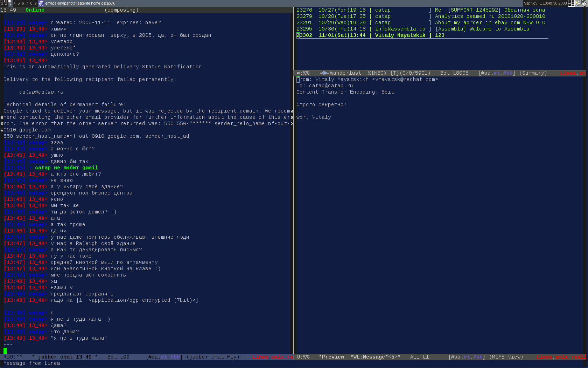Switch to workspace tag 1
Image resolution: width=588 pixels, height=368 pixels.
click(x=2, y=3)
